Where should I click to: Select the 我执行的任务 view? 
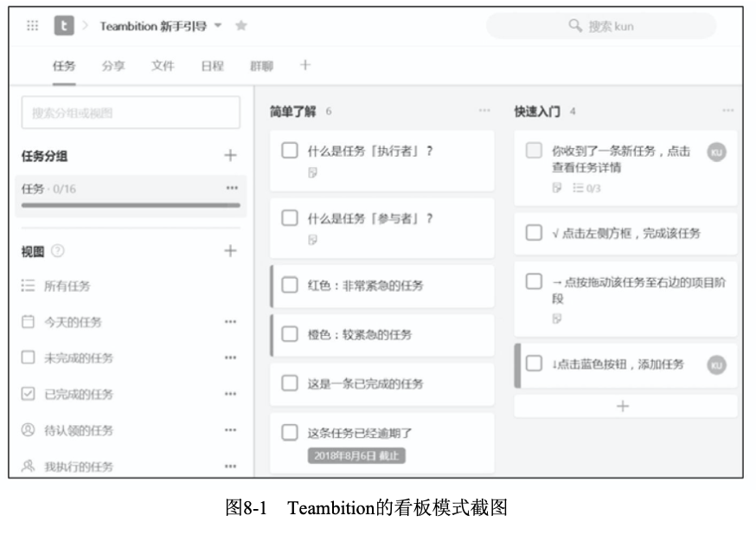79,467
